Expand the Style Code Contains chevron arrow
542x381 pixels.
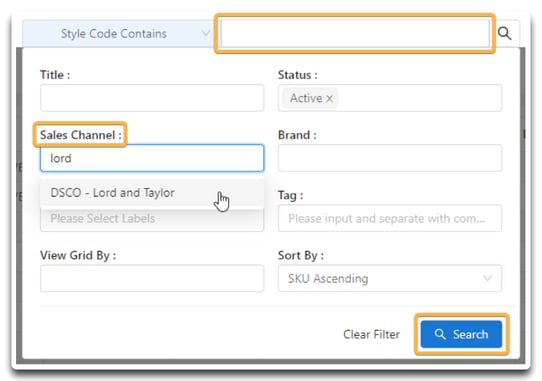point(206,33)
